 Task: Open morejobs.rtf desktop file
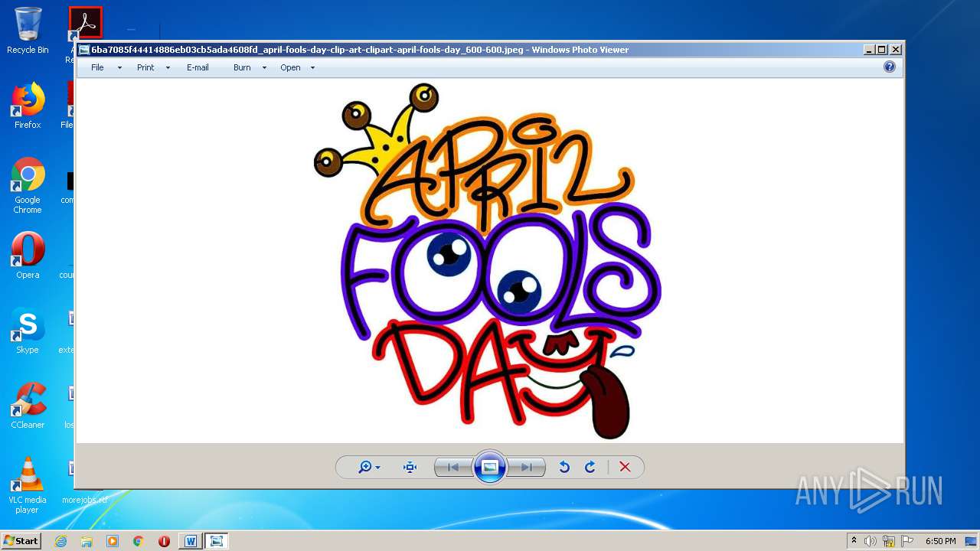point(84,500)
